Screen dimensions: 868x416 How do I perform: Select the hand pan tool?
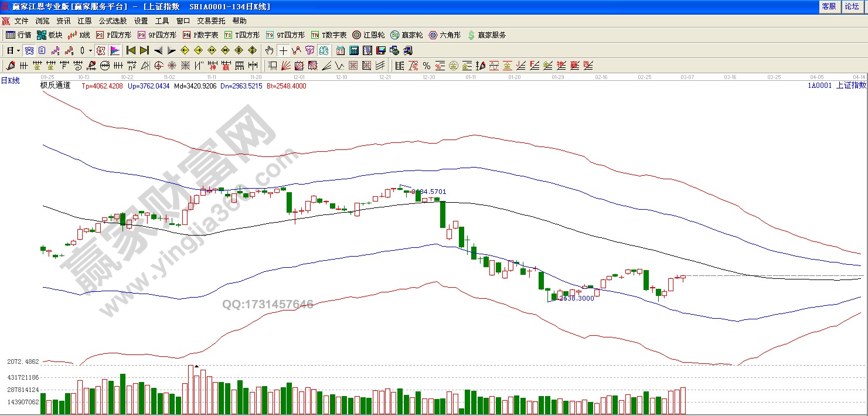(x=270, y=50)
